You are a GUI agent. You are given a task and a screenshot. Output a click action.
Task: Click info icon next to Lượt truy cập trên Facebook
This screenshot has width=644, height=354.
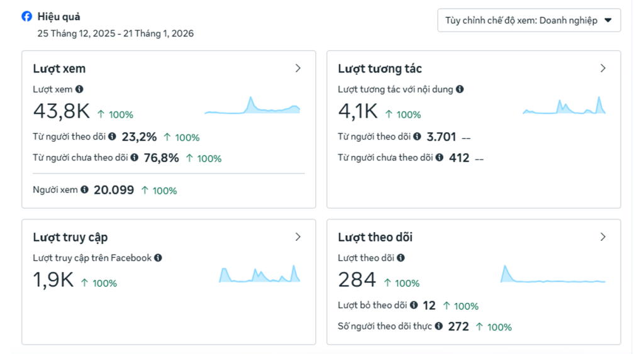pyautogui.click(x=158, y=258)
